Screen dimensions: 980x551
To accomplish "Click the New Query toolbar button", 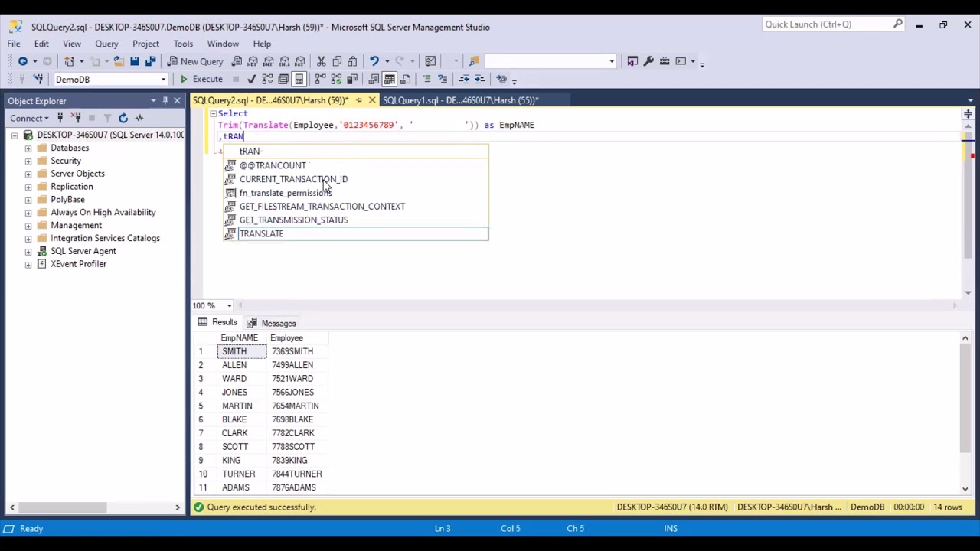I will (x=196, y=61).
